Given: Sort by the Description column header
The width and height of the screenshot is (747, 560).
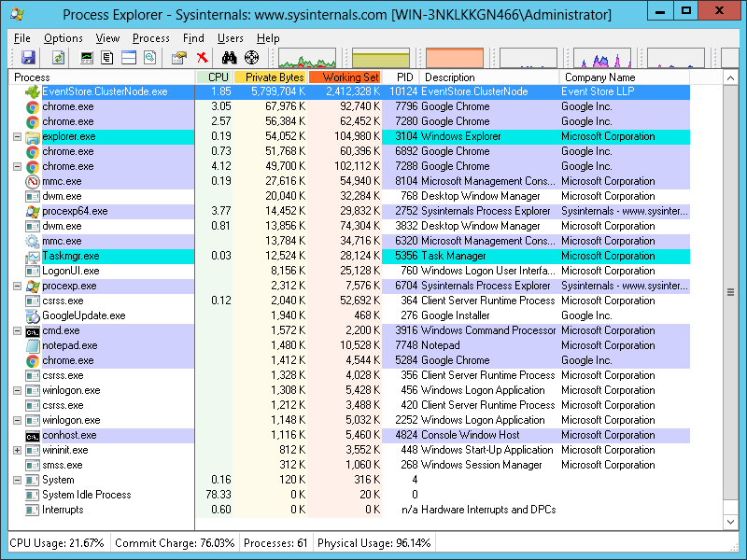Looking at the screenshot, I should pyautogui.click(x=489, y=77).
